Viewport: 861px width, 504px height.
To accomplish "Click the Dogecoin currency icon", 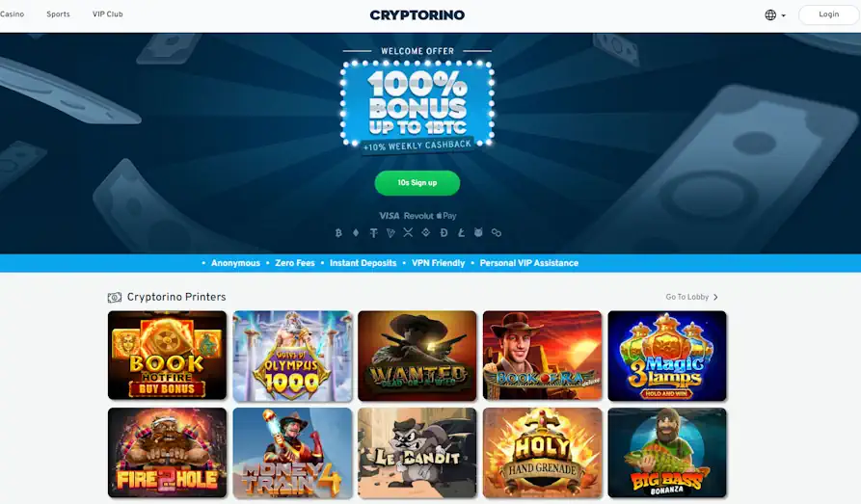I will tap(444, 233).
